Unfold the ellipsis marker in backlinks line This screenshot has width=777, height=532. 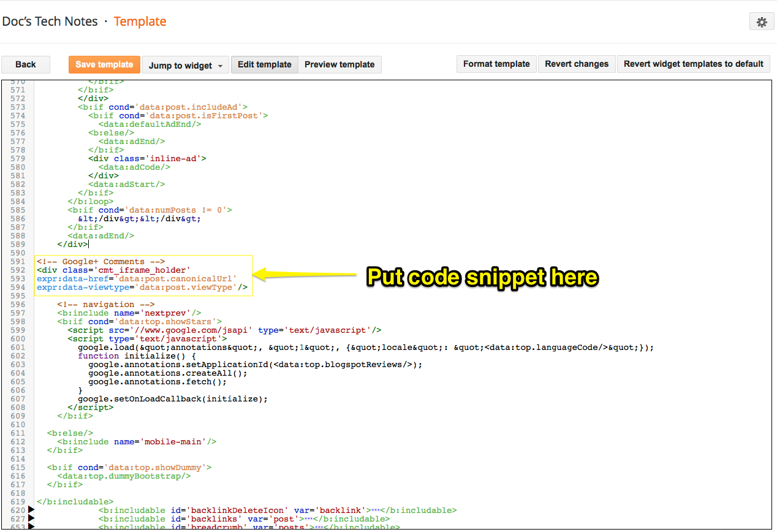click(309, 519)
